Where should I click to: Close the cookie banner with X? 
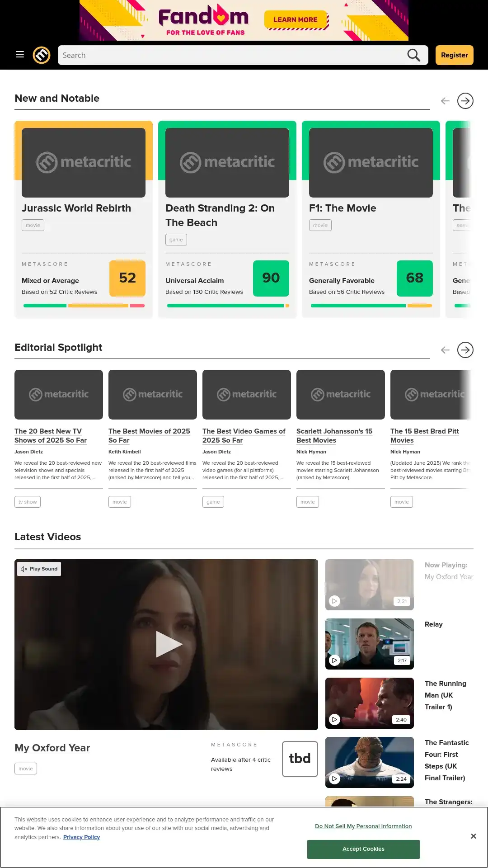click(x=473, y=836)
